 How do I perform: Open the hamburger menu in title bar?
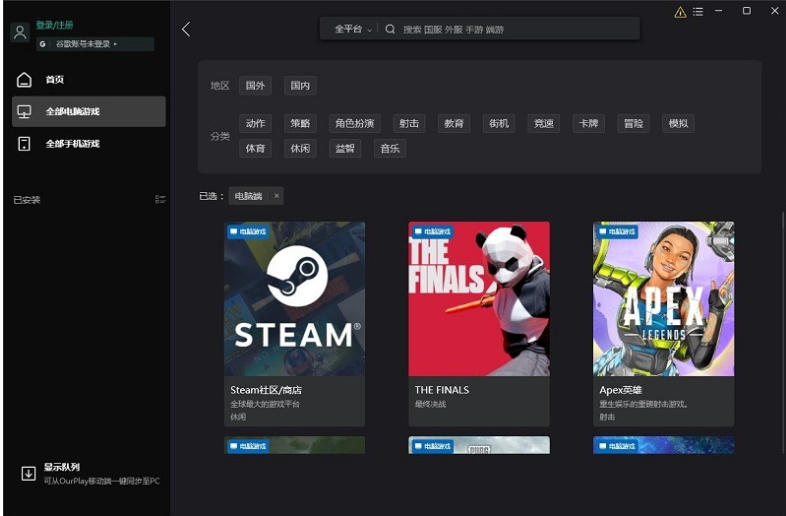(x=698, y=12)
